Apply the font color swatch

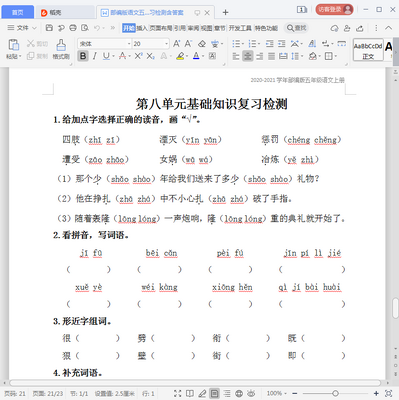click(196, 56)
